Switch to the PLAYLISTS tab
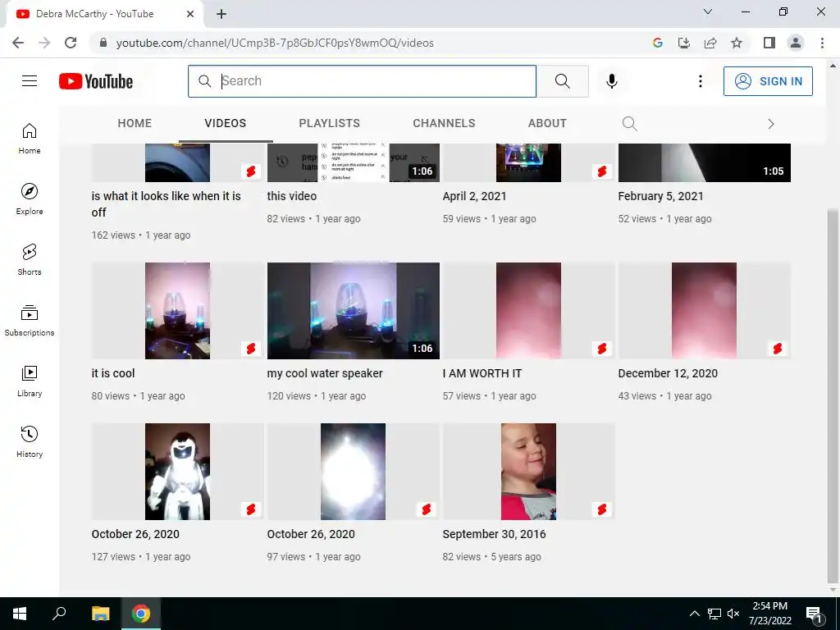The image size is (840, 630). (330, 123)
